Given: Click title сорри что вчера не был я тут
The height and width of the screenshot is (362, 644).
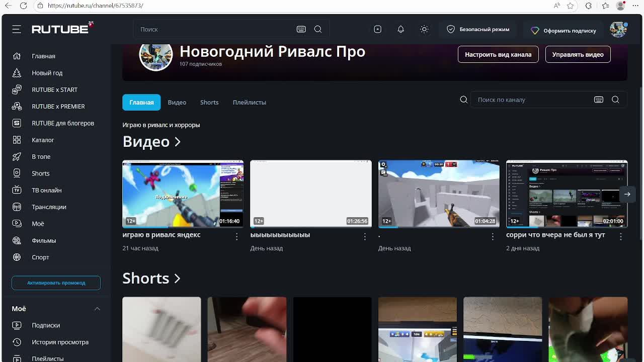Looking at the screenshot, I should click(x=555, y=235).
